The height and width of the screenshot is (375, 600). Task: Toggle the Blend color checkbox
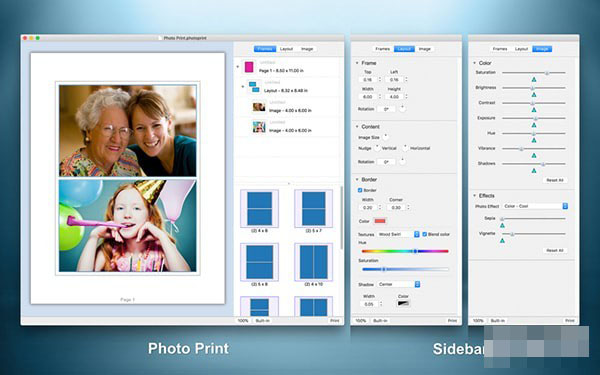[x=424, y=234]
